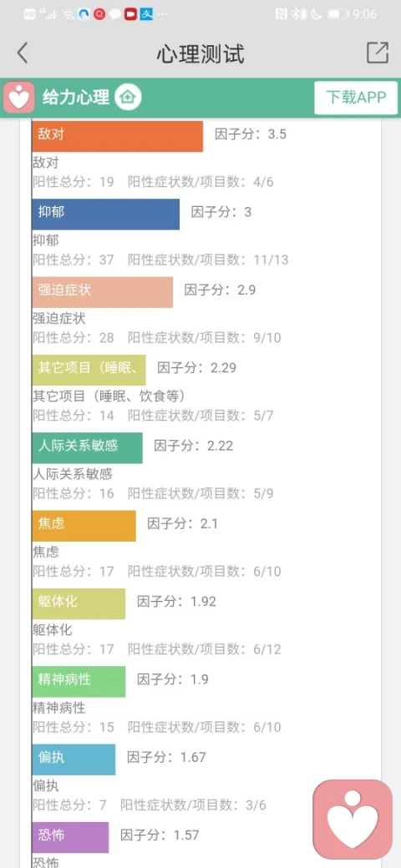The image size is (401, 868).
Task: Tap the NFC icon in status bar
Action: 282,14
